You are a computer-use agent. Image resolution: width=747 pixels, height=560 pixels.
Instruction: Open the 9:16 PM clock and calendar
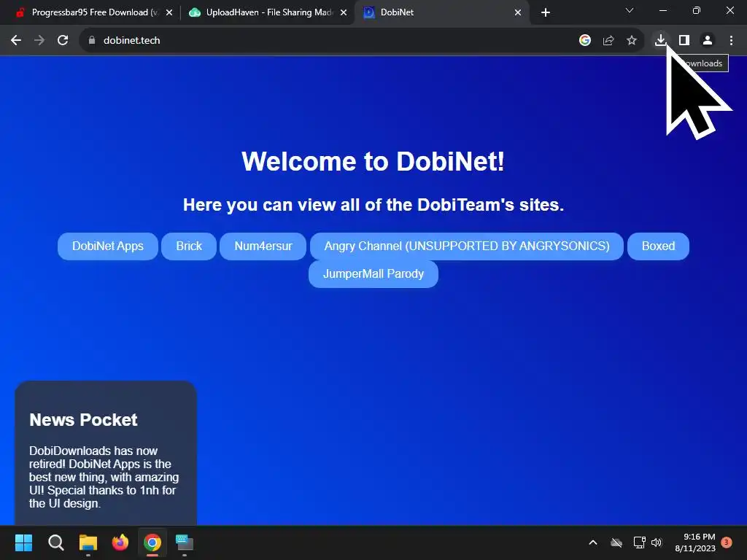coord(695,542)
